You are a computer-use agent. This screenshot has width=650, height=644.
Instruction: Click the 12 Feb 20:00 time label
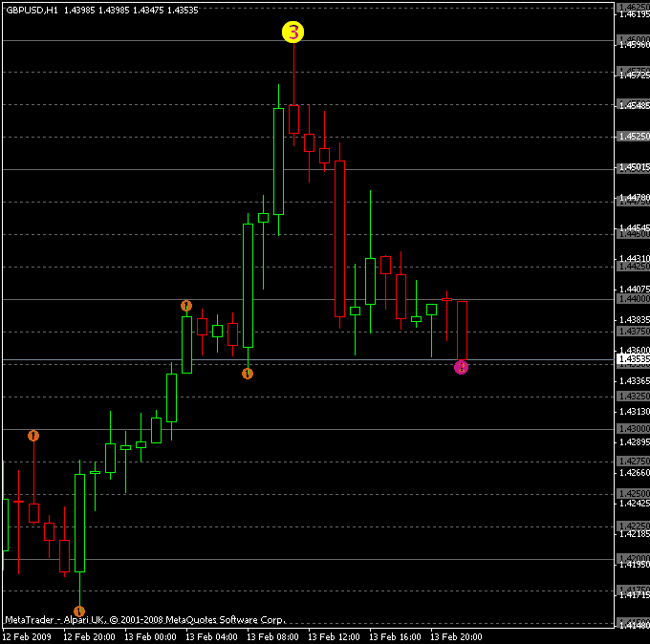coord(89,636)
